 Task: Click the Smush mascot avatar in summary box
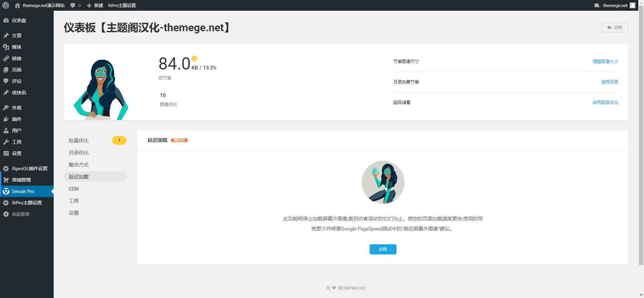coord(101,90)
